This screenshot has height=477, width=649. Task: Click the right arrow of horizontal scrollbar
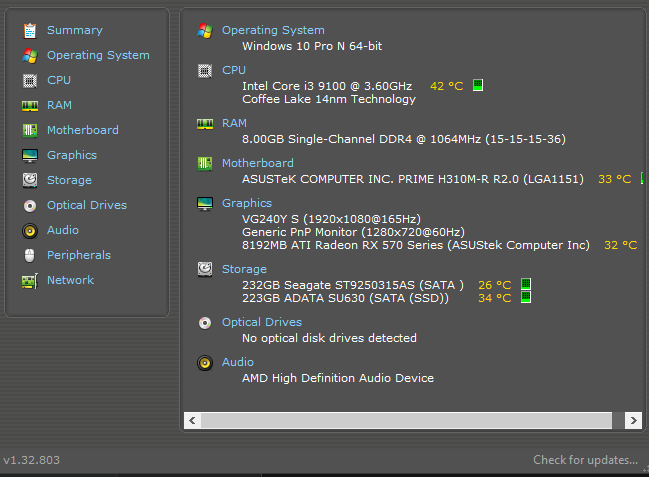click(634, 421)
